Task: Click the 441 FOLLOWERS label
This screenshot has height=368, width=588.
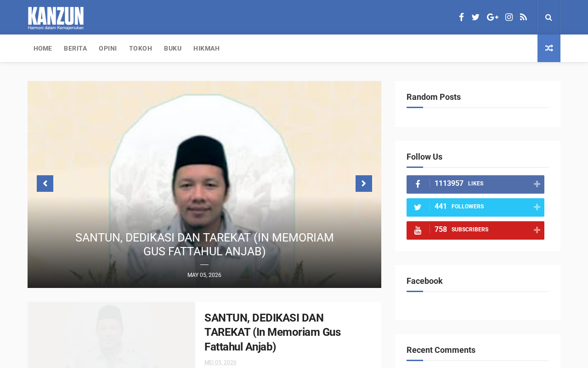Action: (x=459, y=207)
